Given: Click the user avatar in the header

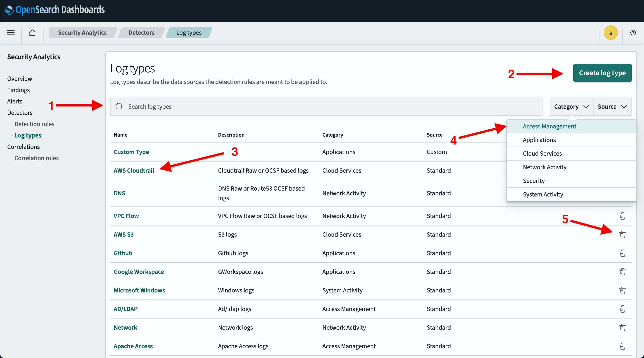Looking at the screenshot, I should pyautogui.click(x=611, y=32).
